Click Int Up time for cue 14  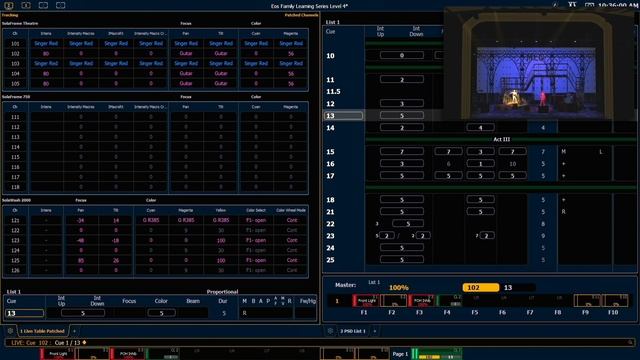(x=402, y=128)
